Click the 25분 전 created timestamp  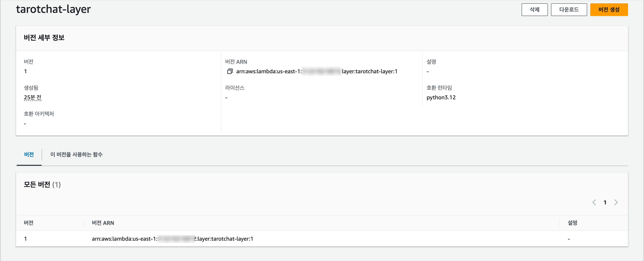[33, 97]
